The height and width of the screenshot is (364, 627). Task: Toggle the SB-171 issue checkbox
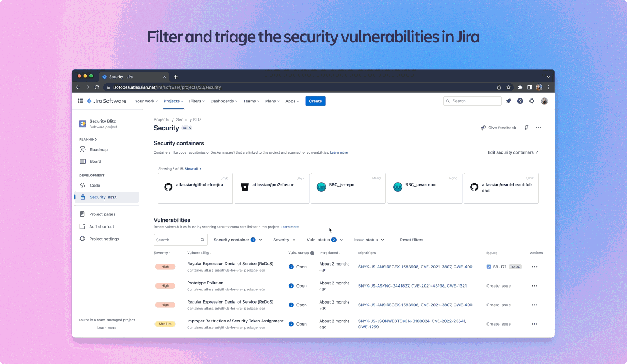pos(489,267)
